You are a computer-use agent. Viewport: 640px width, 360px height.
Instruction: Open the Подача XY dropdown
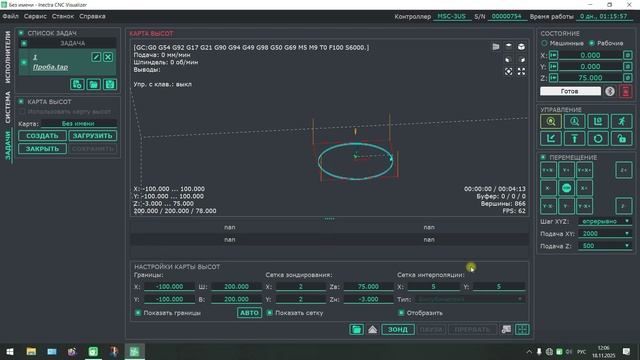pyautogui.click(x=605, y=233)
